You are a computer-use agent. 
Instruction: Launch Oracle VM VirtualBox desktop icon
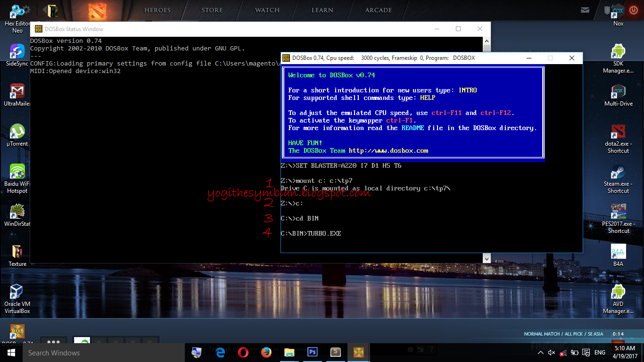pyautogui.click(x=17, y=299)
